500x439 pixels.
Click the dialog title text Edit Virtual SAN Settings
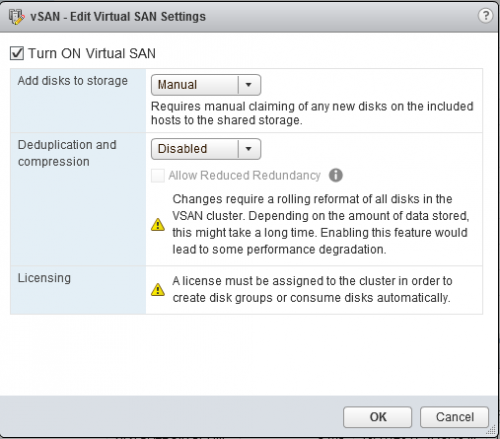[x=138, y=17]
